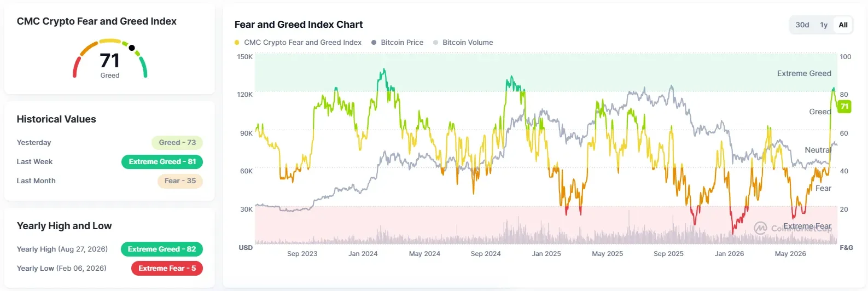Switch chart to 1y range

click(823, 25)
